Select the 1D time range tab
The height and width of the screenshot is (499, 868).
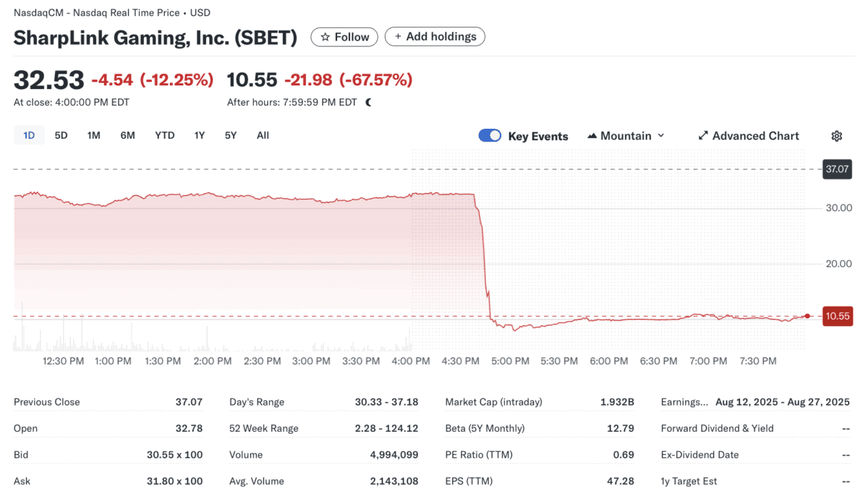tap(29, 135)
